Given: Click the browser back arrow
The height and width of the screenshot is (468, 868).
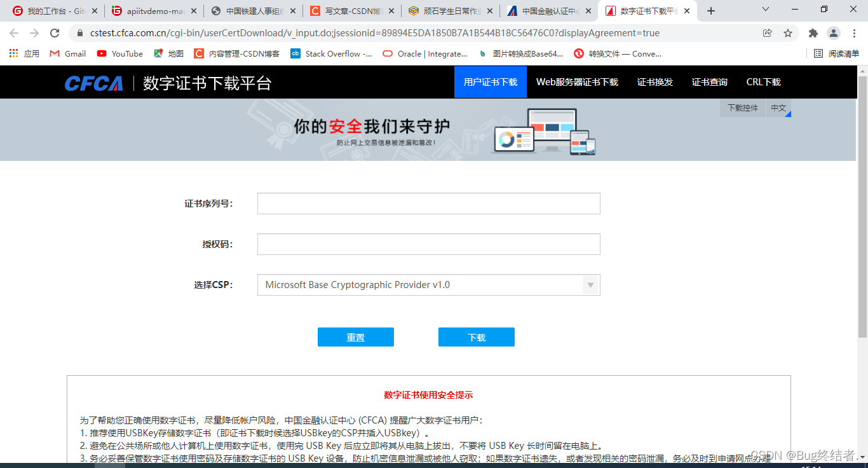Looking at the screenshot, I should (14, 33).
